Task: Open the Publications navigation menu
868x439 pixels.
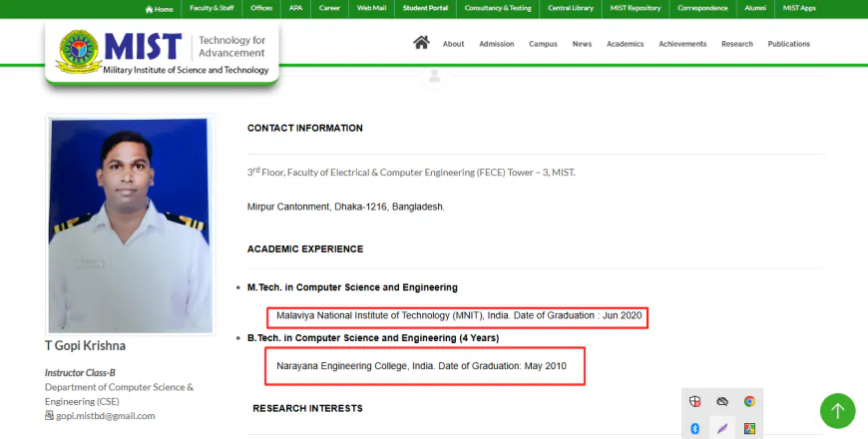Action: coord(789,44)
